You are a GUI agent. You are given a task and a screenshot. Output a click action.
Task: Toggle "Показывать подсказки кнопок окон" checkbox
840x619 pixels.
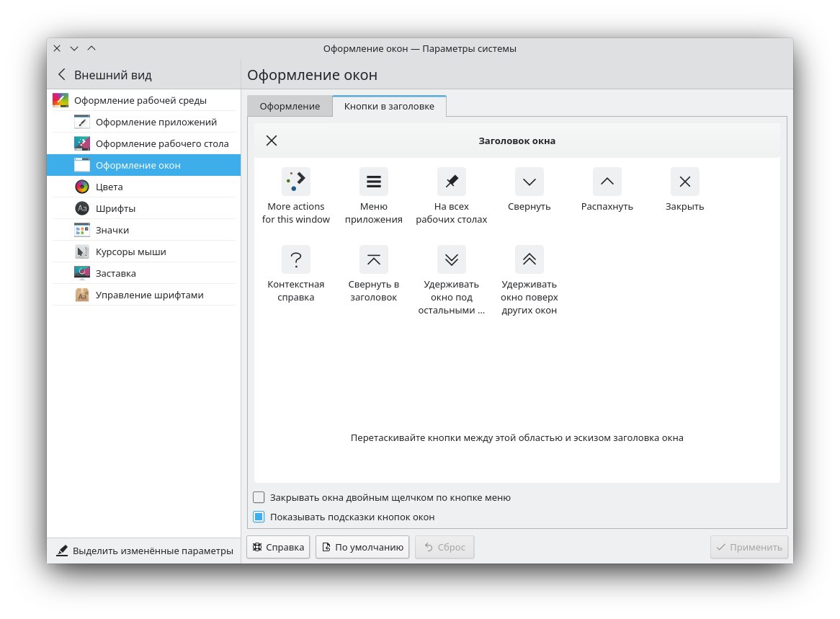(259, 517)
